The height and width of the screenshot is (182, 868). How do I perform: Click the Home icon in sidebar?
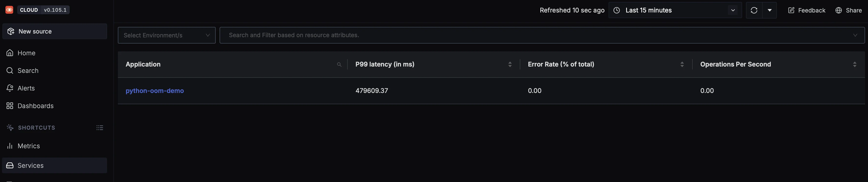[x=10, y=53]
